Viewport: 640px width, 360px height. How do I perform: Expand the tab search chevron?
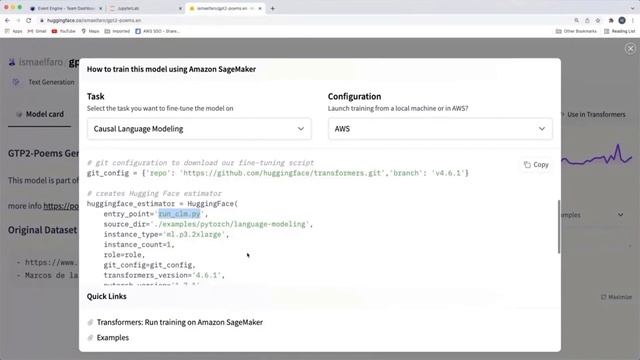(x=632, y=8)
